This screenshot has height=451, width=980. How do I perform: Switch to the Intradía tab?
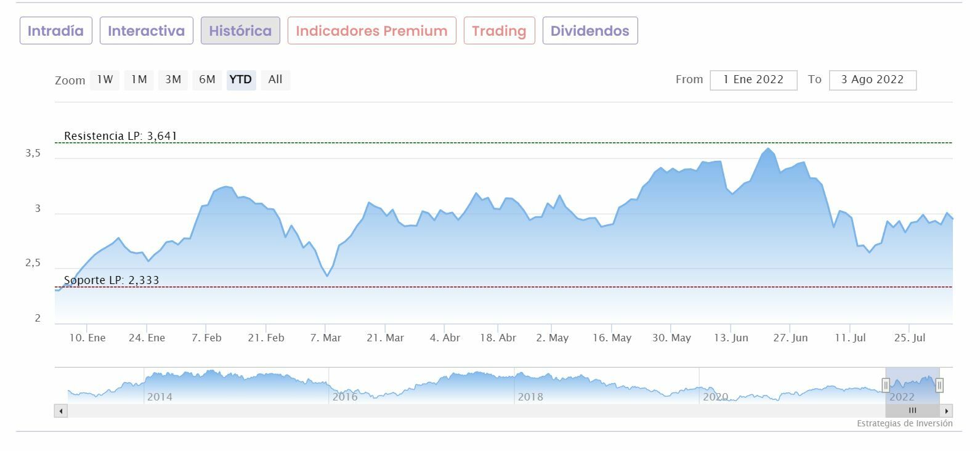pos(55,31)
